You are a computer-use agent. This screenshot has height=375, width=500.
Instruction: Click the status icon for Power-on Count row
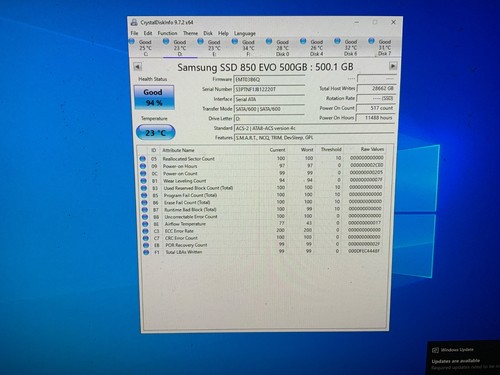tap(143, 173)
